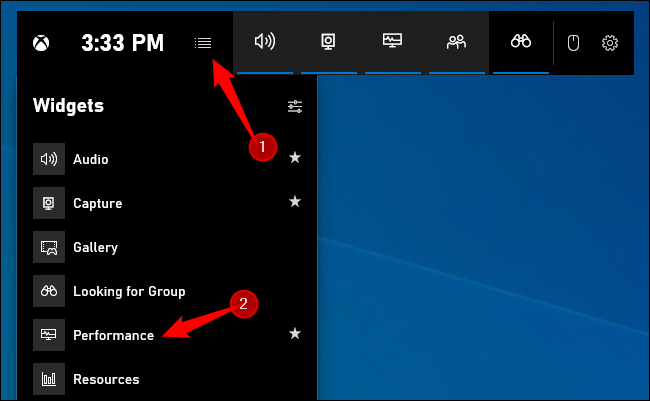Open widget options sliders icon beside Widgets

[295, 106]
